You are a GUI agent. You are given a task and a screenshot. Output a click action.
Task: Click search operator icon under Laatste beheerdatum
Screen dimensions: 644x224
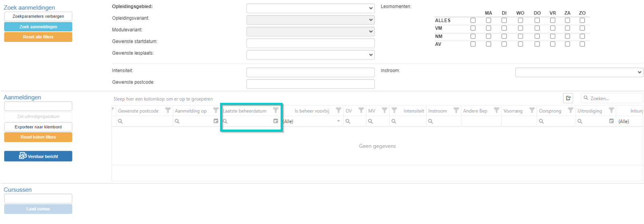click(x=225, y=121)
